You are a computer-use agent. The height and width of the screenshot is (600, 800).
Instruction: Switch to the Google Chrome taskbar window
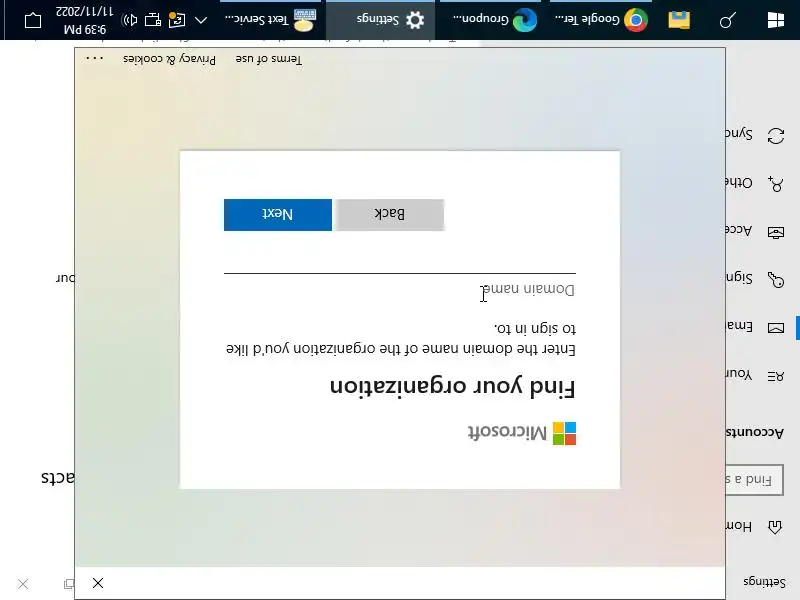(x=601, y=20)
